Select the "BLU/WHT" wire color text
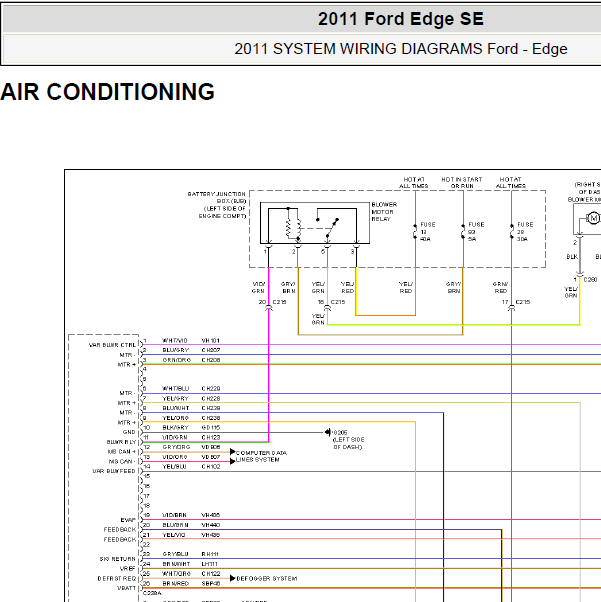 pos(175,408)
